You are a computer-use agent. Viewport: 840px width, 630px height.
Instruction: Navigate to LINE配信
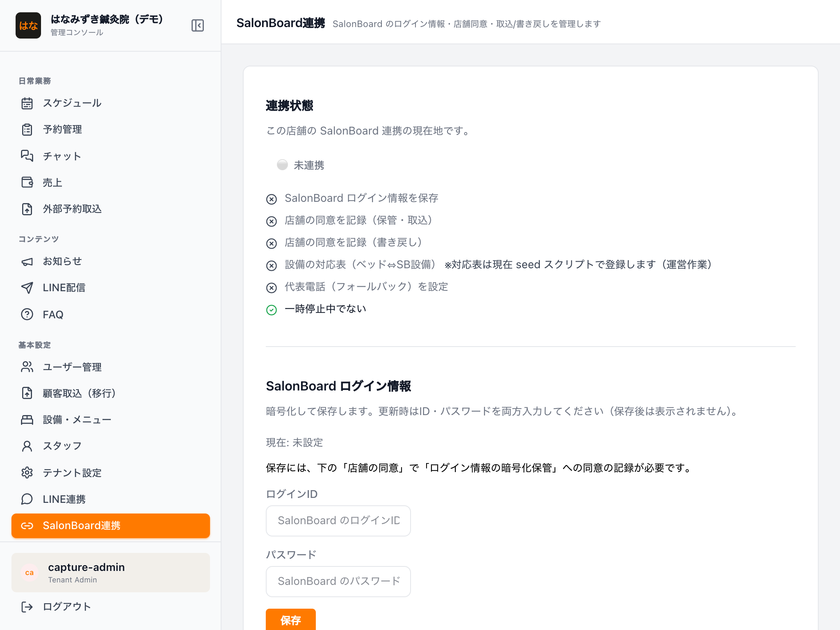pyautogui.click(x=111, y=288)
